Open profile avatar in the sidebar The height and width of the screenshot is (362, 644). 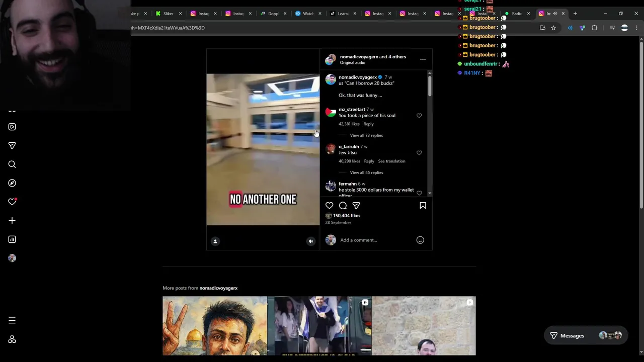[12, 258]
